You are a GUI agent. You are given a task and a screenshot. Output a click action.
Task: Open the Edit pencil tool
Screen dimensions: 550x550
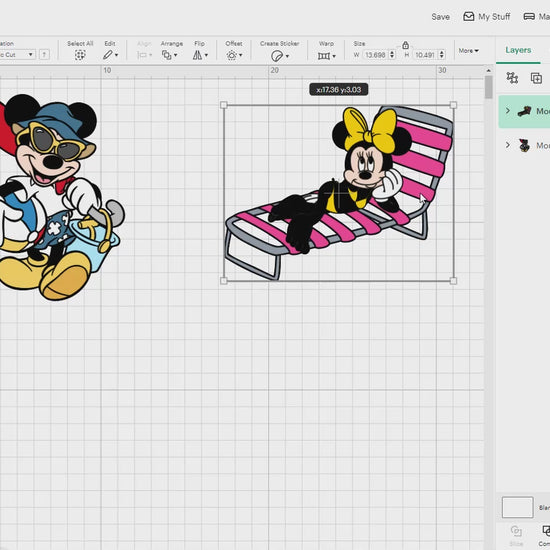click(x=108, y=55)
